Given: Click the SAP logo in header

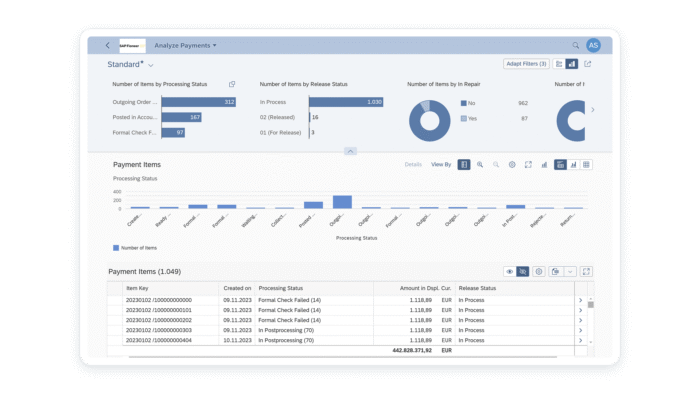Looking at the screenshot, I should click(x=132, y=46).
